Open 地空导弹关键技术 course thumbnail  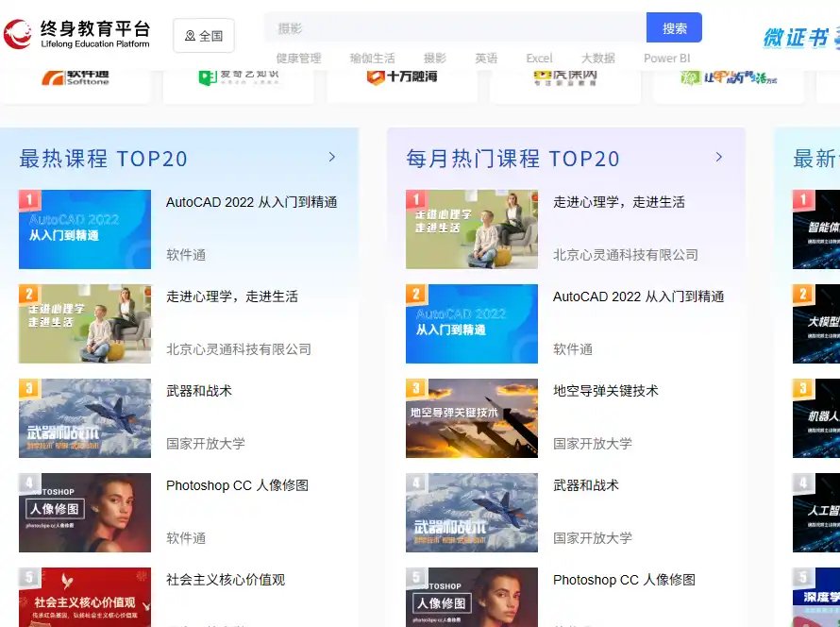coord(471,418)
